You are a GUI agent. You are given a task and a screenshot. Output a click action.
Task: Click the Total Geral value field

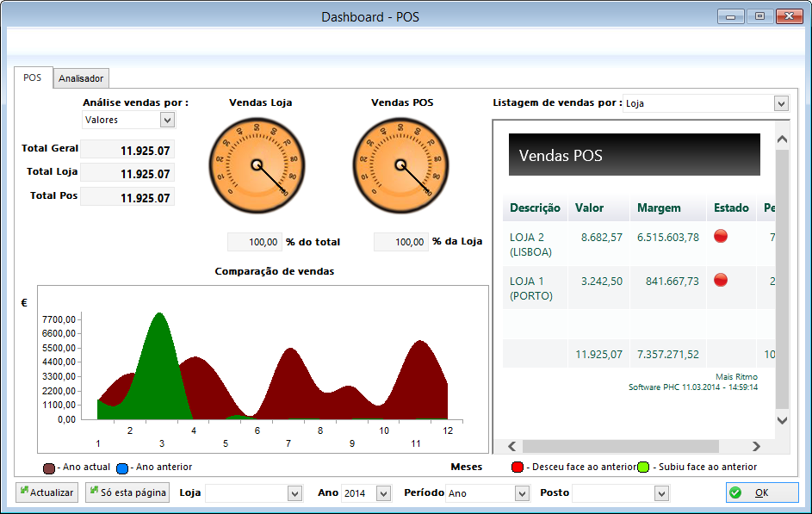[x=127, y=150]
